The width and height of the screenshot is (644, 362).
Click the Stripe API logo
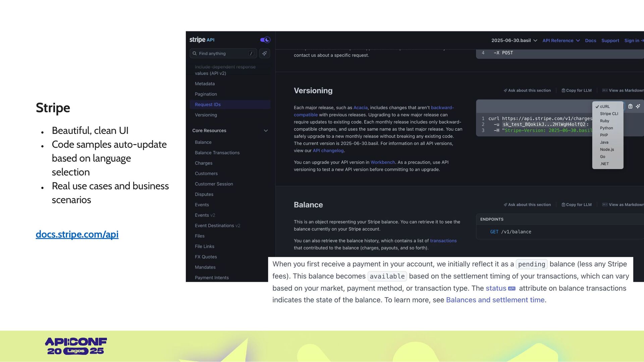pos(202,40)
